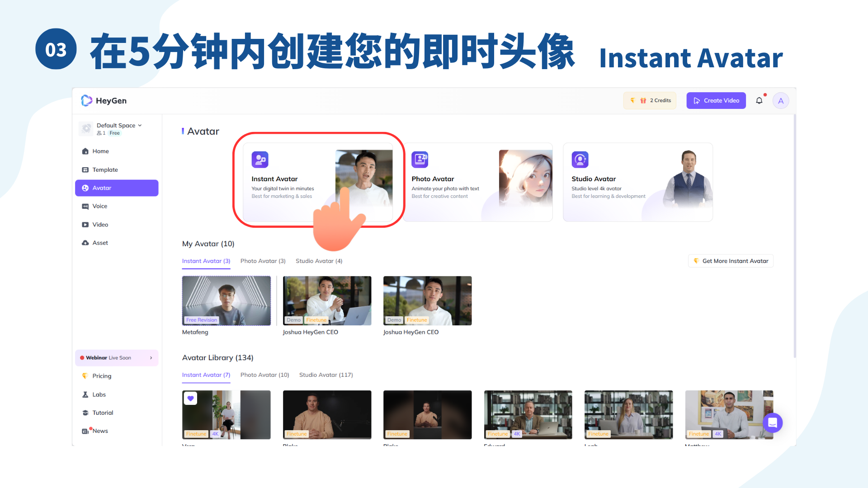Click the Home sidebar icon
The height and width of the screenshot is (488, 868).
pos(85,151)
